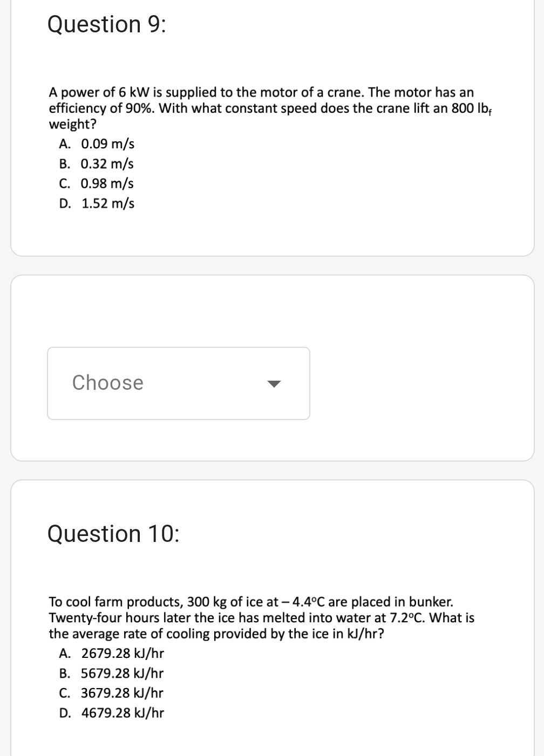Click option A. 2679.28 kJ/hr

(x=112, y=654)
